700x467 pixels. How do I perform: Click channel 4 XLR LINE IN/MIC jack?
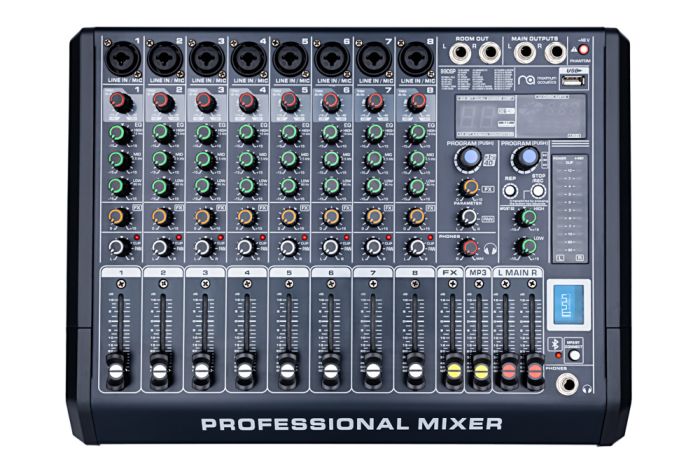coord(245,58)
